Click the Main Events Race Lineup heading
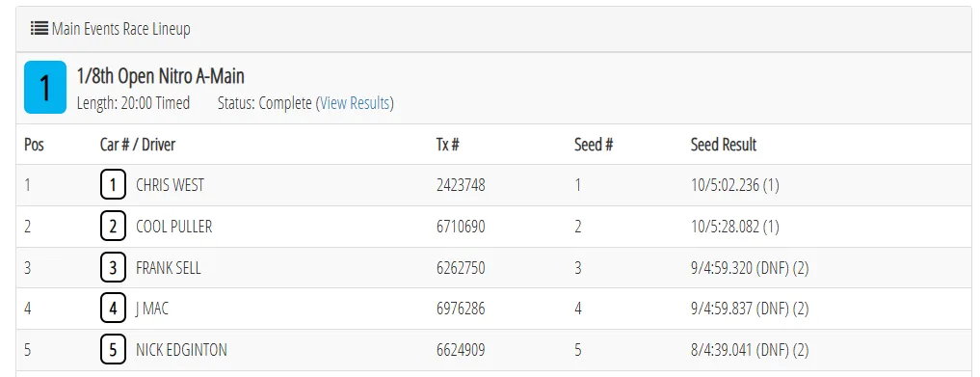The height and width of the screenshot is (377, 980). [120, 29]
